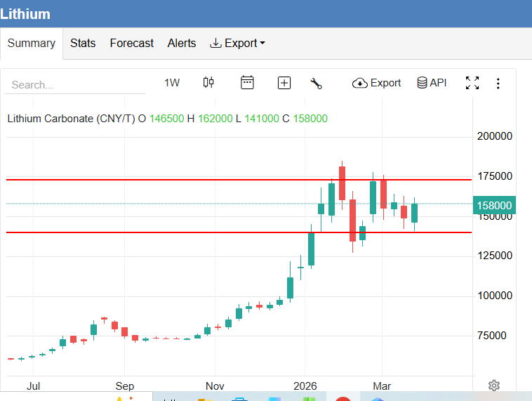Viewport: 532px width, 401px height.
Task: Click the cloud Export button in chart toolbar
Action: tap(377, 83)
